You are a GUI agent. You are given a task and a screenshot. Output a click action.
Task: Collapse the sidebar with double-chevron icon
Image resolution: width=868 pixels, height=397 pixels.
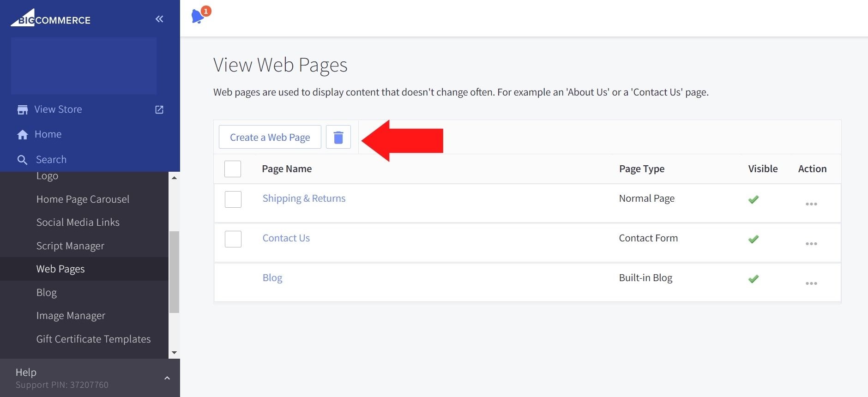pyautogui.click(x=159, y=19)
